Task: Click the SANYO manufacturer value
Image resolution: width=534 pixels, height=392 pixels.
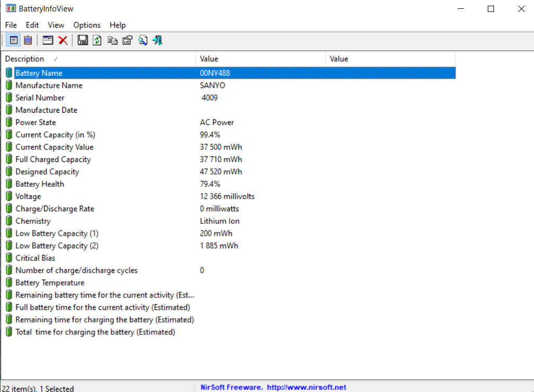Action: (x=212, y=86)
